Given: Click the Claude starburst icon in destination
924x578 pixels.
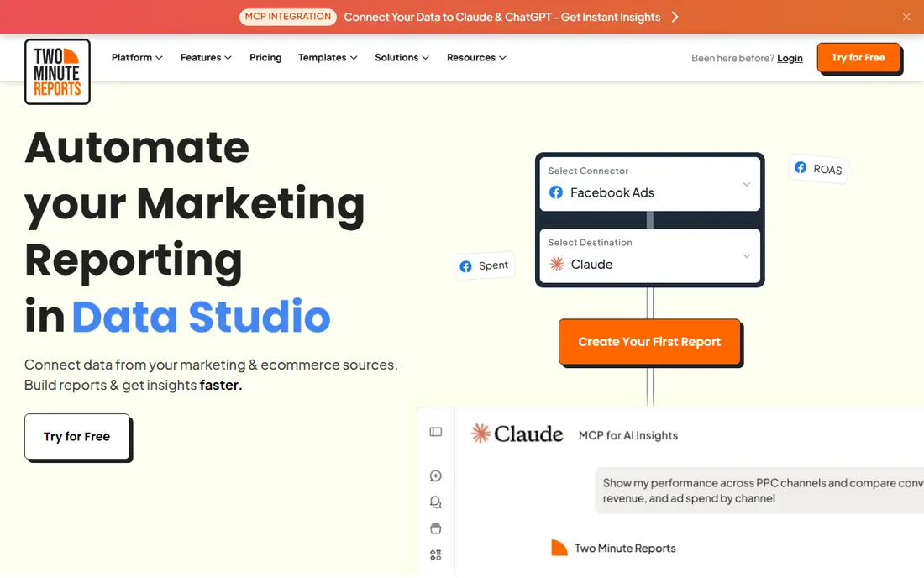Looking at the screenshot, I should pos(557,264).
